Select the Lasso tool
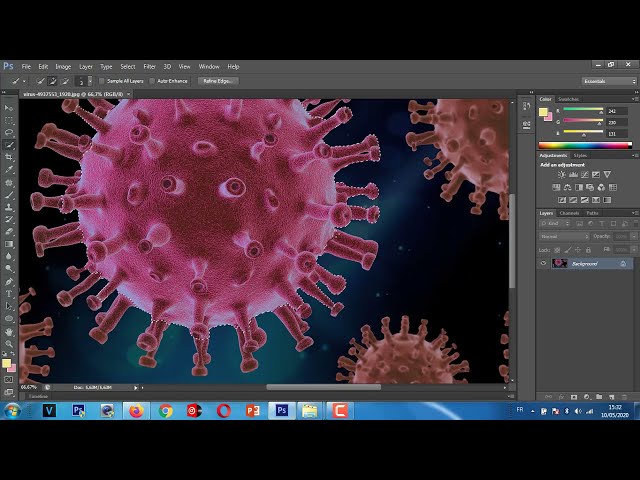 [9, 132]
